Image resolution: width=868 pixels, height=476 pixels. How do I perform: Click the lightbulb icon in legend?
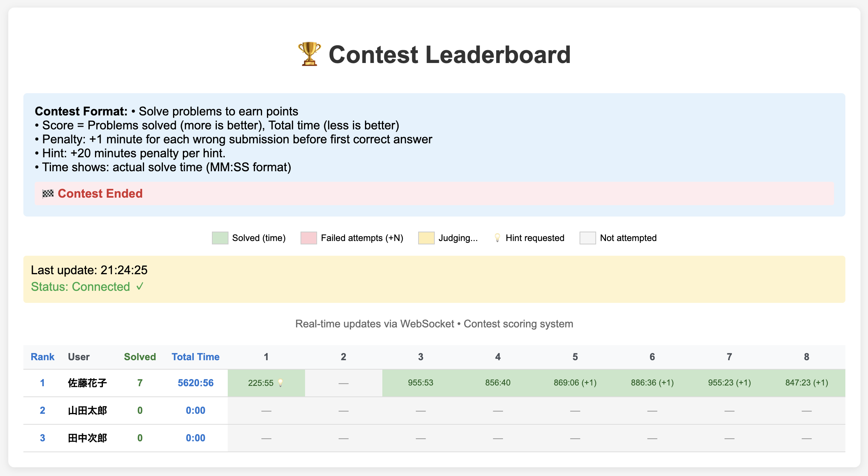[497, 238]
